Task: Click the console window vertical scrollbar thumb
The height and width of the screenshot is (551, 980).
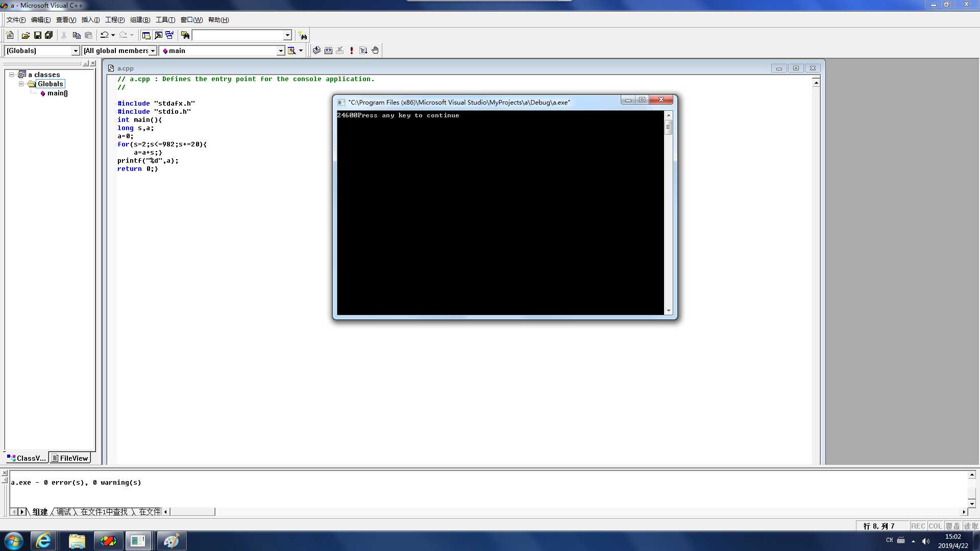Action: 668,127
